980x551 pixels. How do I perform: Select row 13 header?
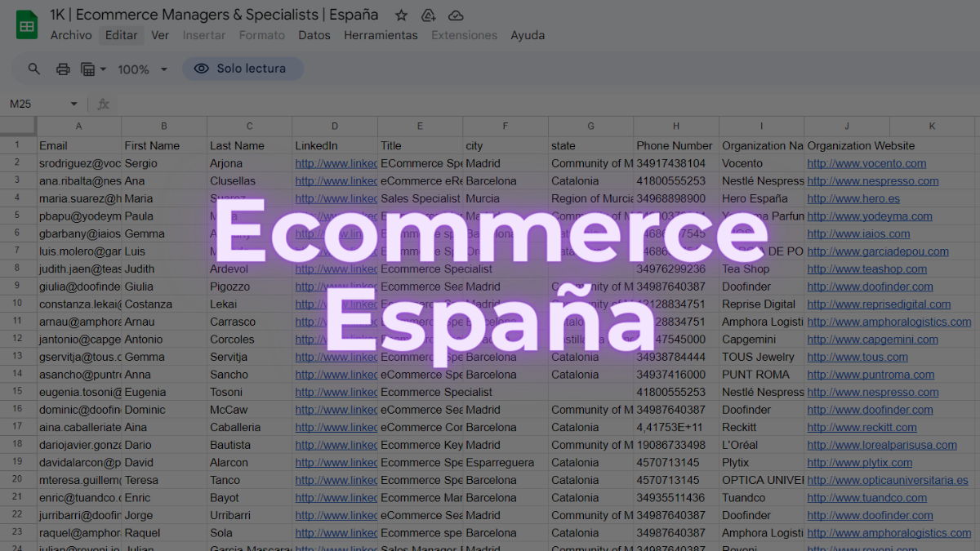[17, 357]
